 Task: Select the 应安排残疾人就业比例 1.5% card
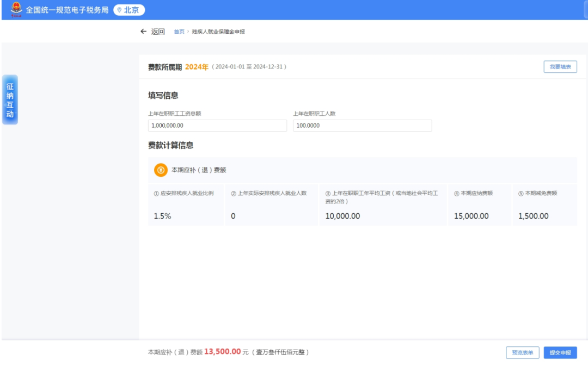(186, 205)
